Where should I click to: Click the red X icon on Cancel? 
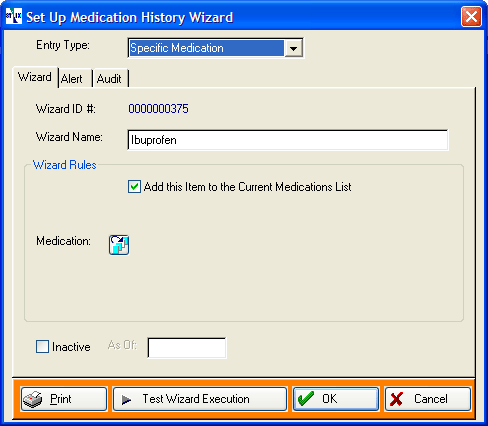coord(396,399)
